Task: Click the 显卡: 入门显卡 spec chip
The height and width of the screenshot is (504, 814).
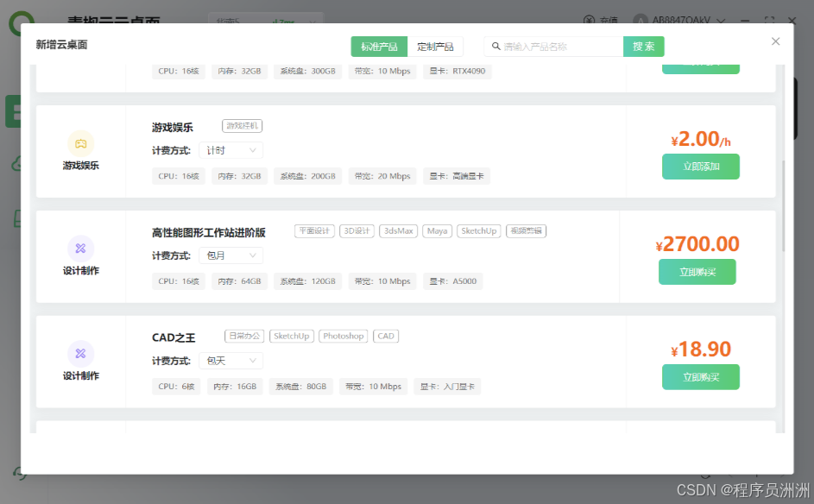Action: 447,387
